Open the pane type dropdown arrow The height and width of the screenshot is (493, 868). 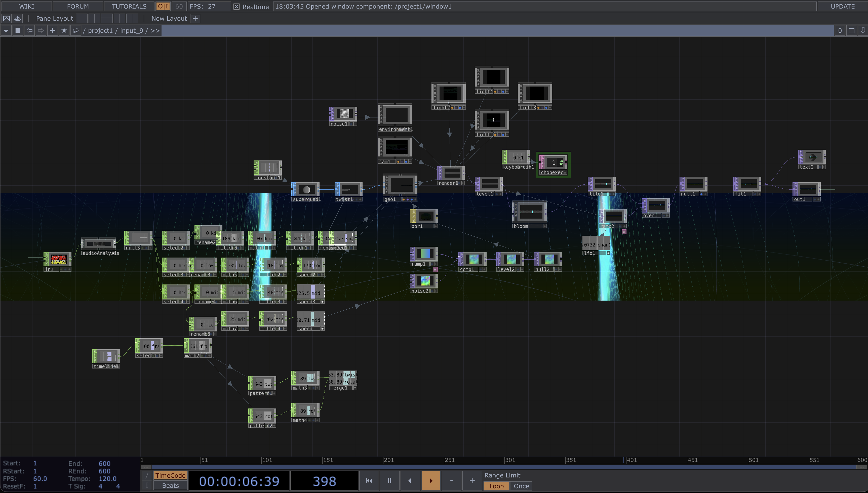click(6, 30)
